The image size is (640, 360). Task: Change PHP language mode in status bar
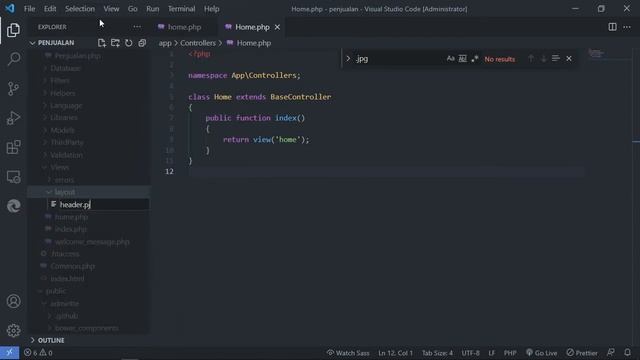point(510,353)
